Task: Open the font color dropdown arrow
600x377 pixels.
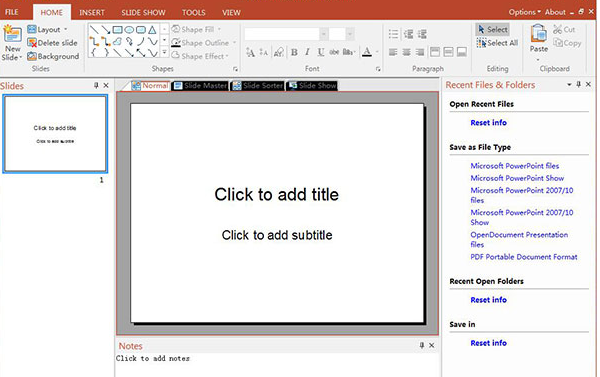Action: tap(377, 52)
